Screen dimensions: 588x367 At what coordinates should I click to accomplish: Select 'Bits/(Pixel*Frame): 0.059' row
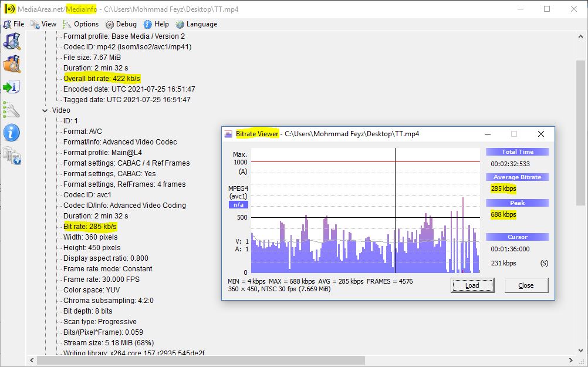(x=103, y=332)
